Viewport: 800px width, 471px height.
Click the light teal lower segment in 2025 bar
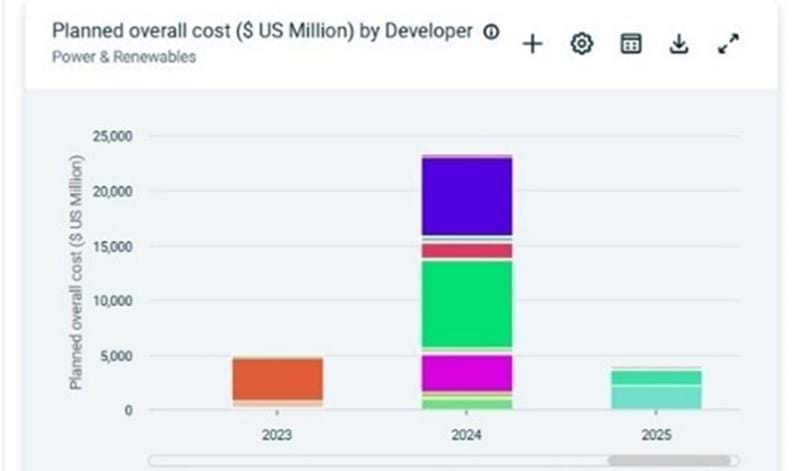click(x=657, y=397)
